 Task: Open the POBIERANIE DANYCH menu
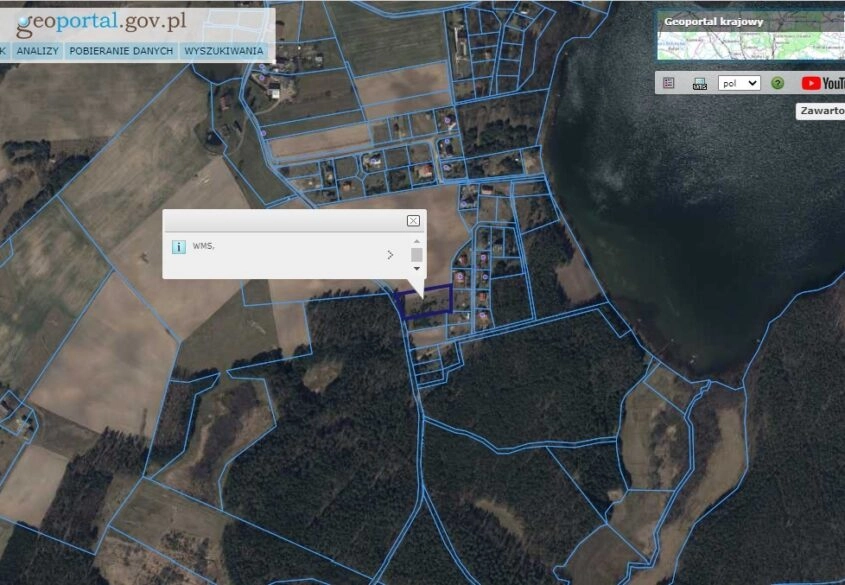pos(121,51)
